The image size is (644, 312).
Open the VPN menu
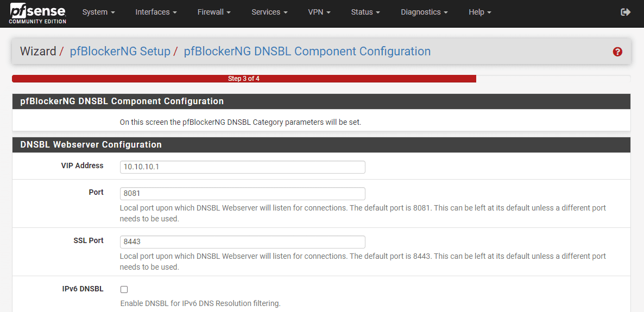(319, 12)
